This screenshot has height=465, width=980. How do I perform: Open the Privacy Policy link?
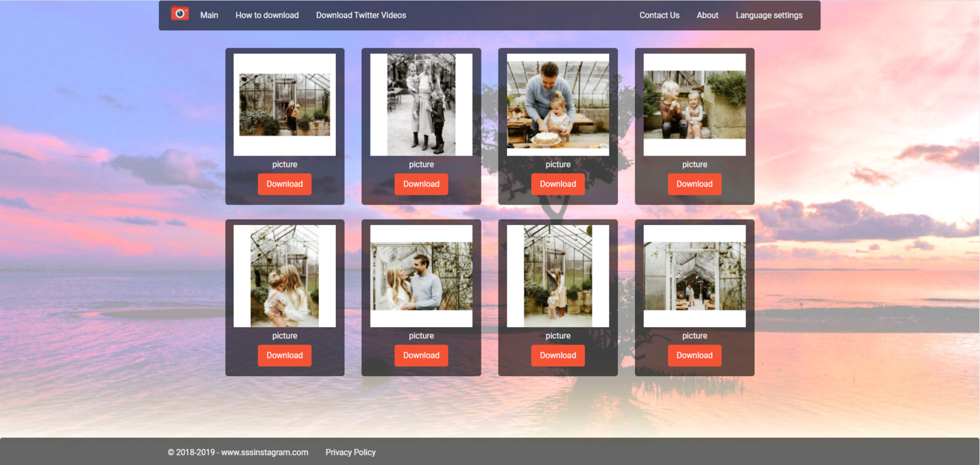pos(350,452)
